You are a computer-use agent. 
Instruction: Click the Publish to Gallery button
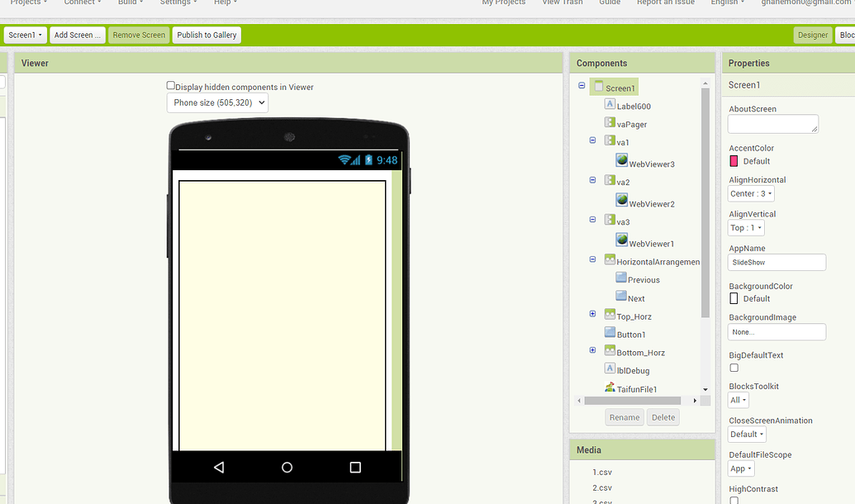point(207,35)
